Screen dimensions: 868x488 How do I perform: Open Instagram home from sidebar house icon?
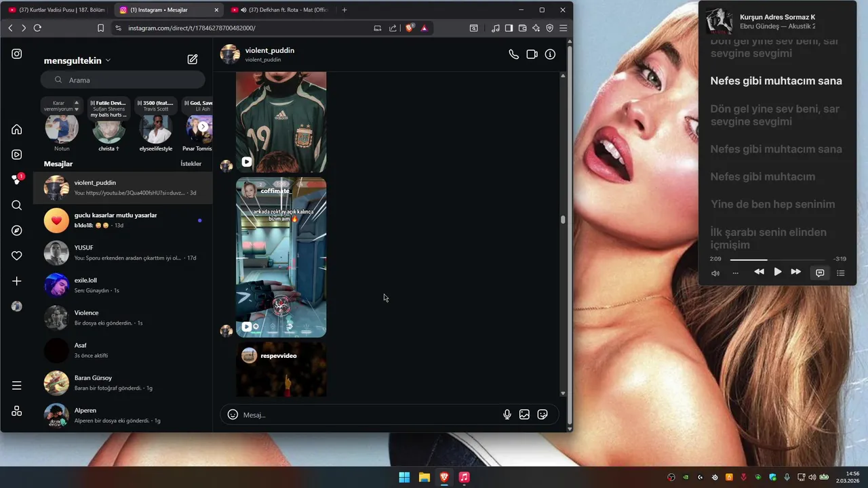click(17, 129)
